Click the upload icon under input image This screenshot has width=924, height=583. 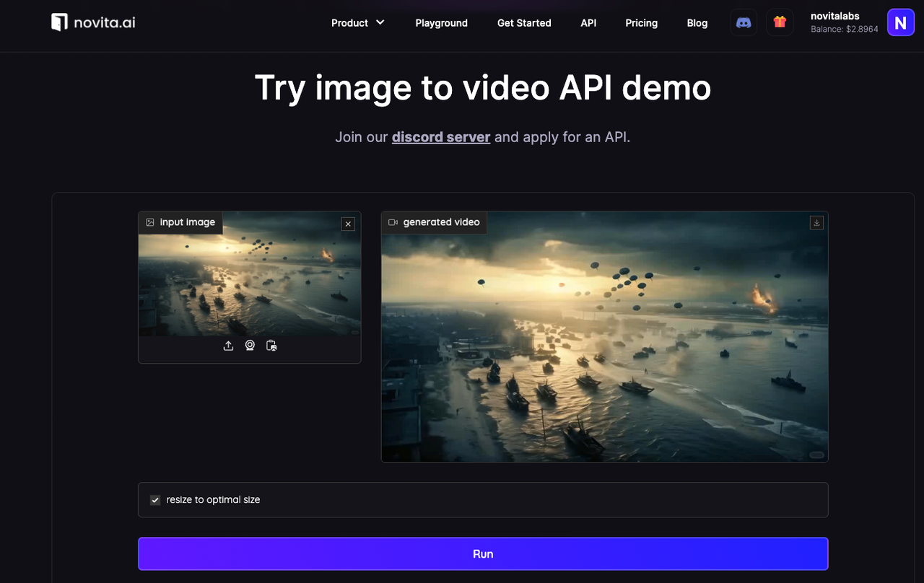(x=228, y=346)
